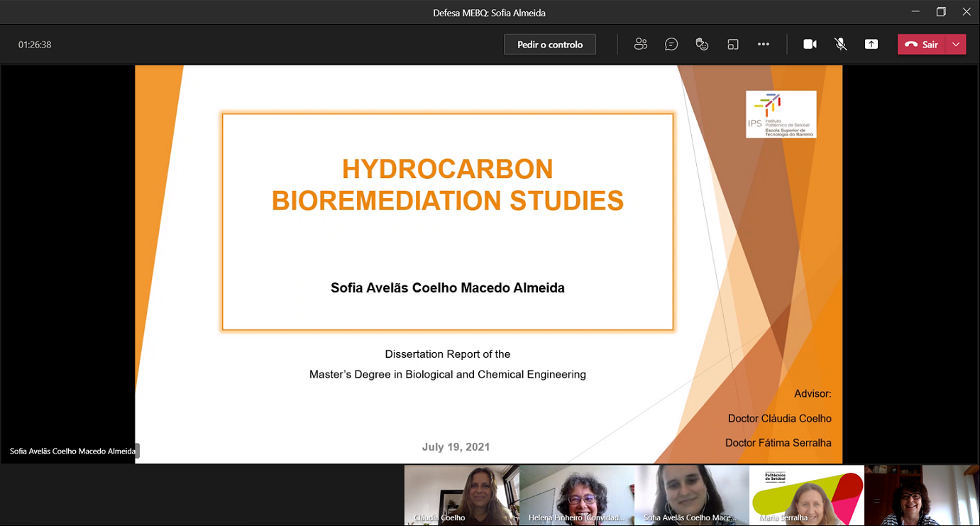Select Sofia Avelãs Coelho's video tile

pyautogui.click(x=692, y=495)
